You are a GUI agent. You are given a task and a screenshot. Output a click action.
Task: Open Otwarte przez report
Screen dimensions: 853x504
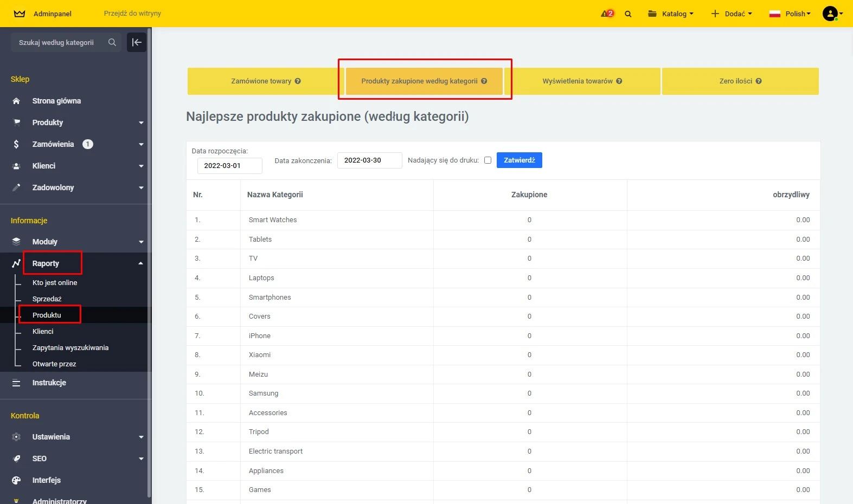point(54,364)
